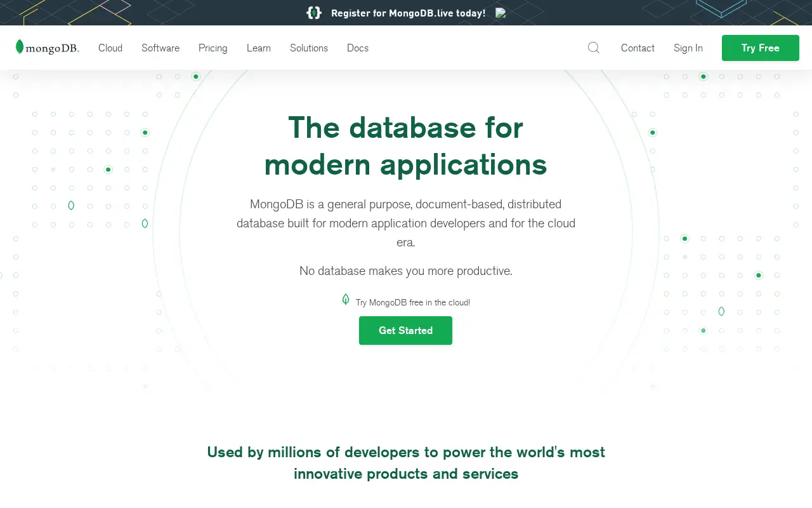Open the Pricing menu item

point(213,48)
